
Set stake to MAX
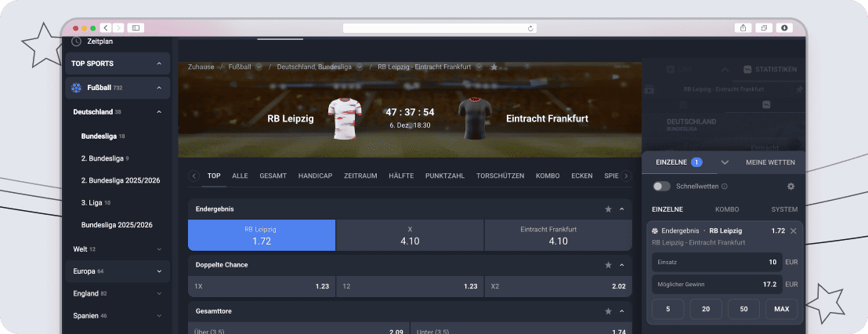[x=781, y=309]
